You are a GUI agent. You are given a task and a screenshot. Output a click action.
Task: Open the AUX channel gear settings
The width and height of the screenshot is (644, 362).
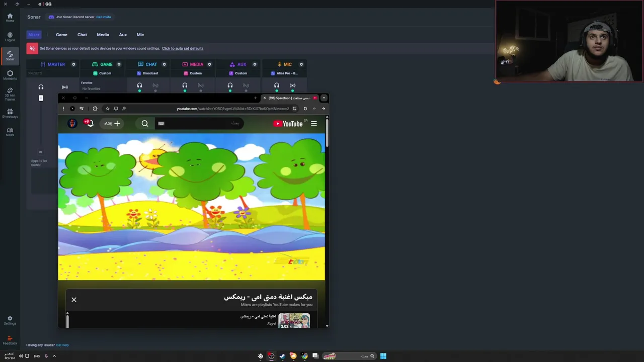tap(255, 64)
